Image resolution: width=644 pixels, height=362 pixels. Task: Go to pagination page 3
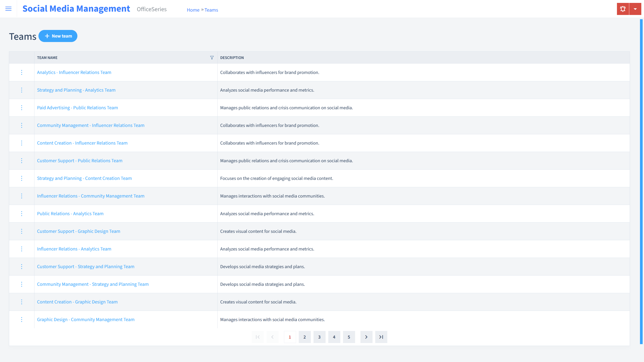[x=319, y=337]
